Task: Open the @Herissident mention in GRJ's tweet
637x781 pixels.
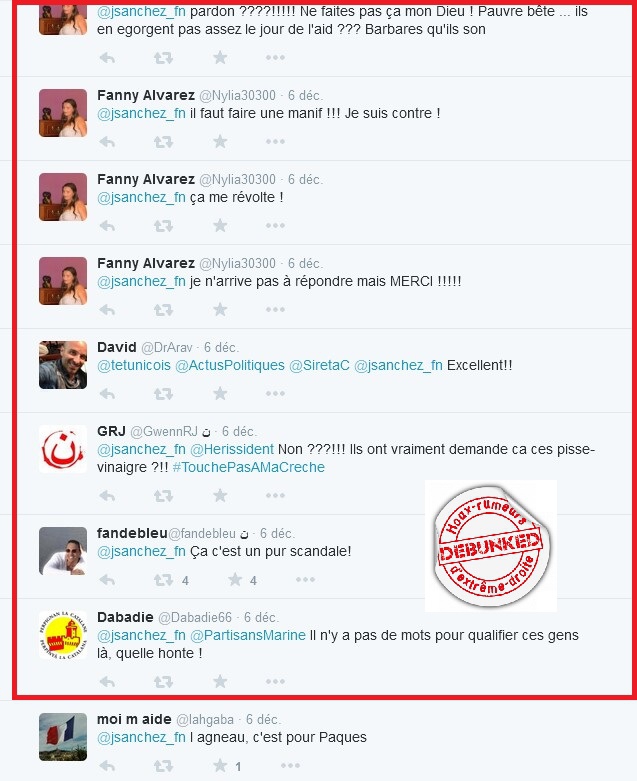Action: 232,449
